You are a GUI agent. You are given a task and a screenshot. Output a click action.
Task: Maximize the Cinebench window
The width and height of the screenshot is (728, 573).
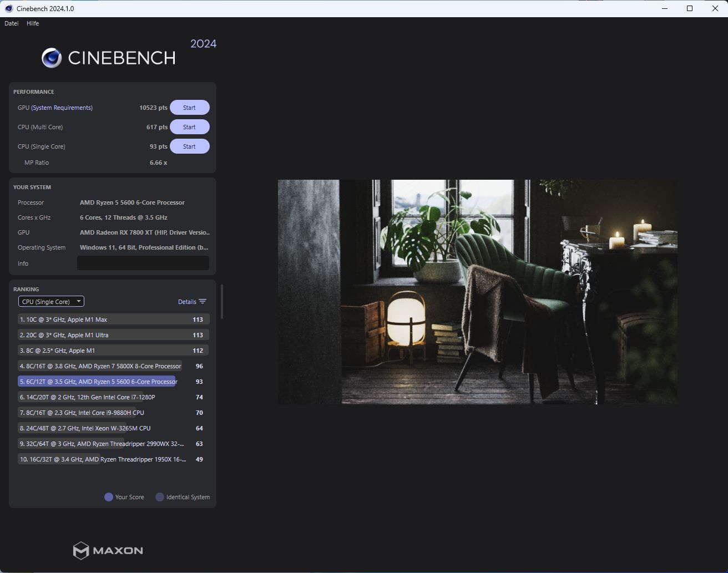point(690,8)
